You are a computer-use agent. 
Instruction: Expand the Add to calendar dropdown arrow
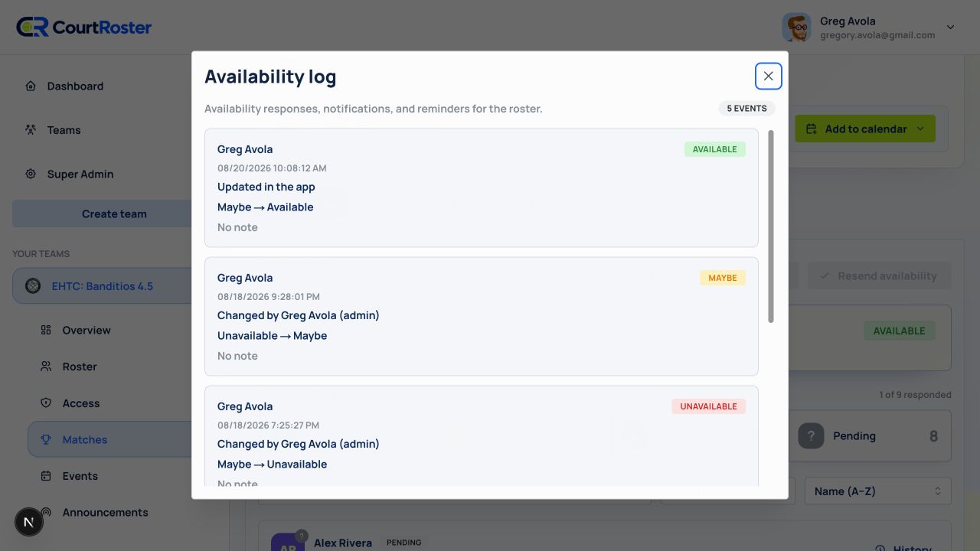[922, 129]
